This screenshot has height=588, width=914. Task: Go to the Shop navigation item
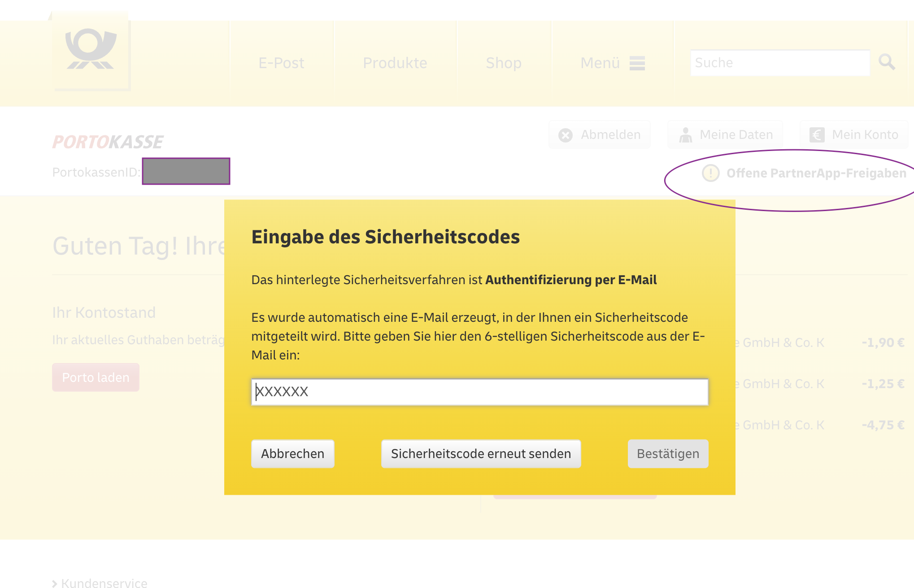click(503, 63)
